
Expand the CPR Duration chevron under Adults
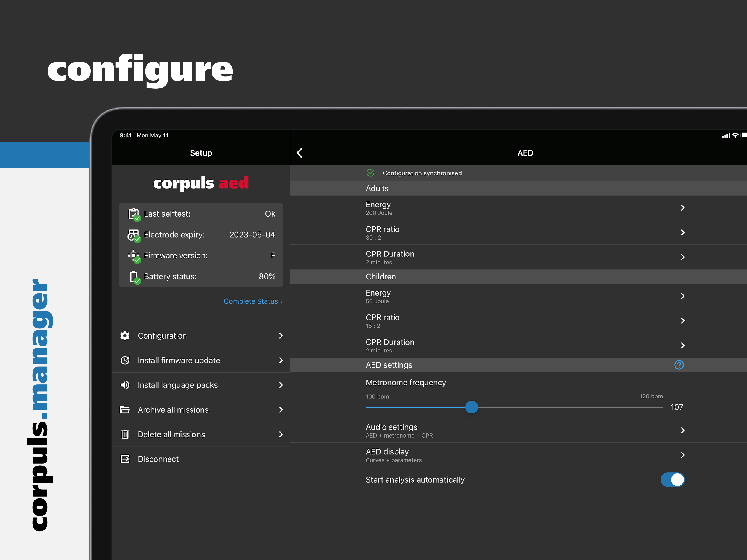pyautogui.click(x=683, y=257)
